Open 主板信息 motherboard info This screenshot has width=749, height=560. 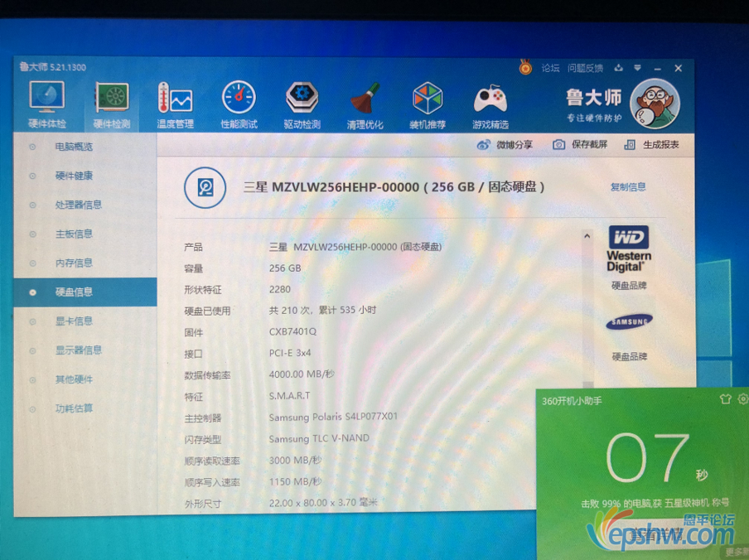pos(74,234)
